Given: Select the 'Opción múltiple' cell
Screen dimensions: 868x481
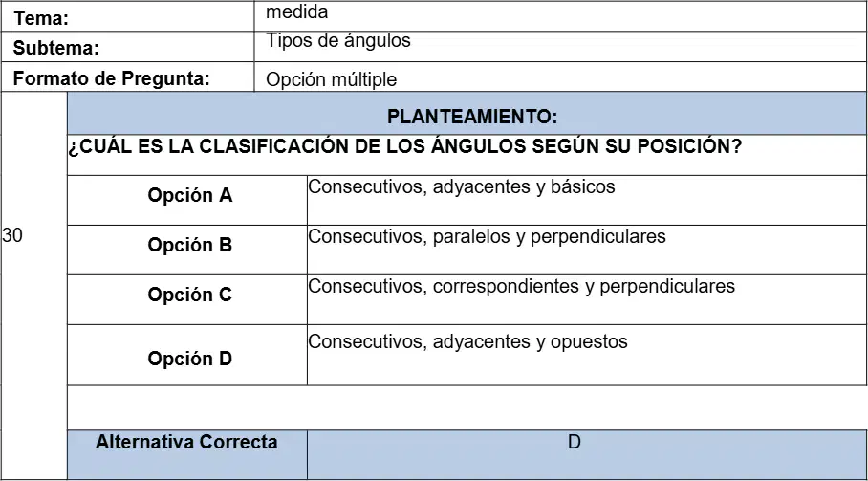Looking at the screenshot, I should [560, 77].
